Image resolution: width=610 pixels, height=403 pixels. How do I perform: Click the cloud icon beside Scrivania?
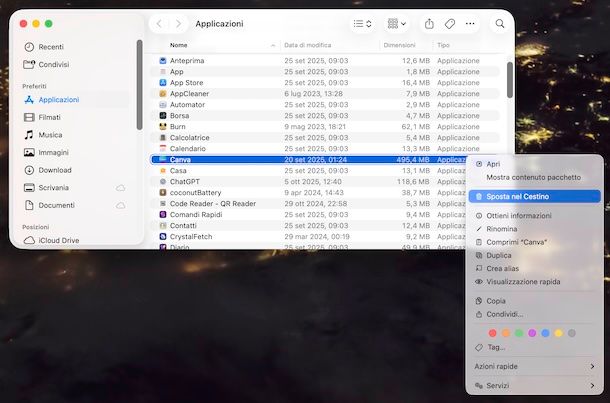(x=121, y=188)
